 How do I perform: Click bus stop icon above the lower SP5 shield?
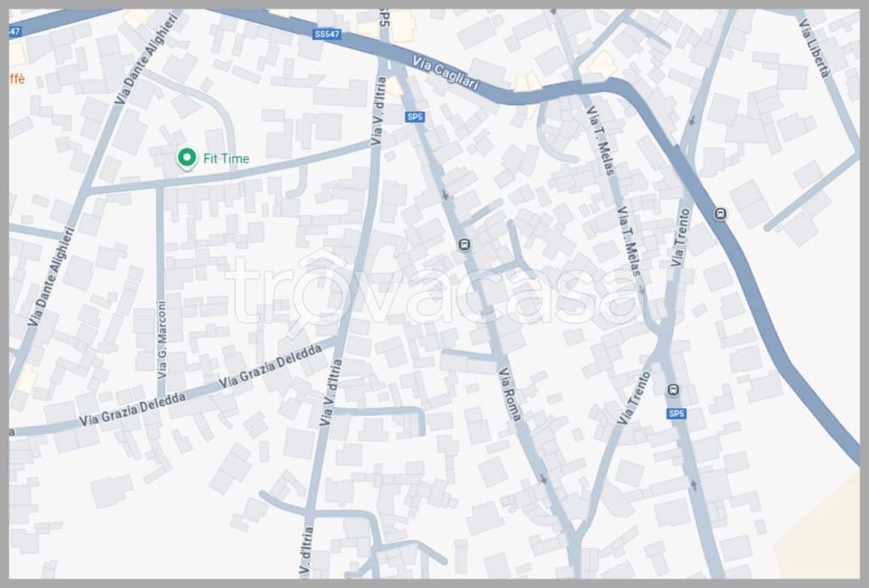click(673, 390)
